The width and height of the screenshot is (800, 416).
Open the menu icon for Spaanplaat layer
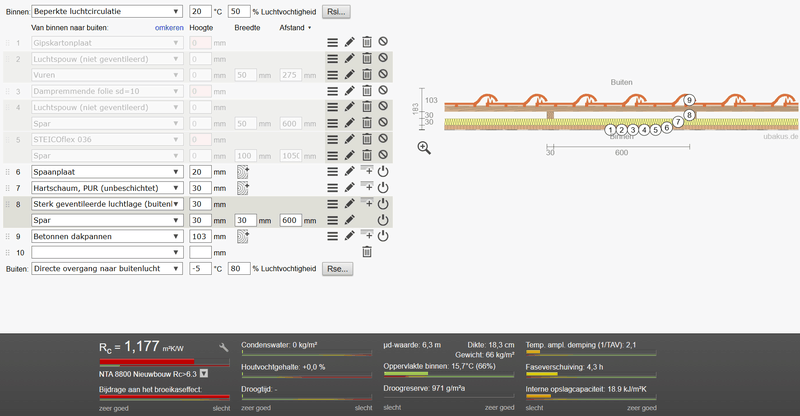coord(333,172)
